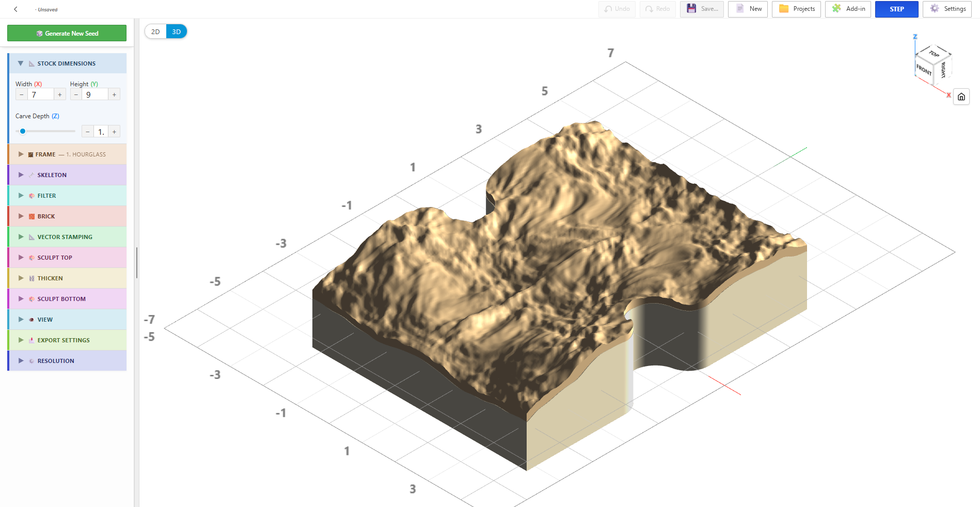Click the New document icon
This screenshot has height=507, width=980.
(740, 9)
